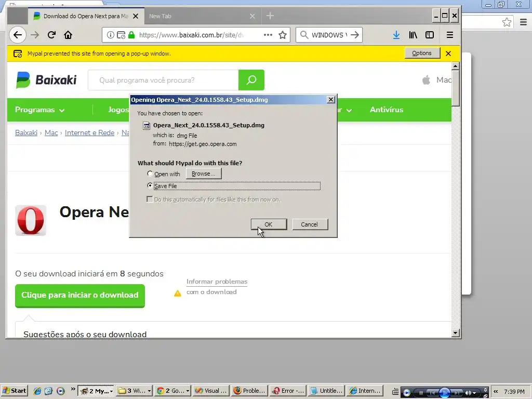Click the Options button in notification bar
This screenshot has width=532, height=399.
coord(422,54)
